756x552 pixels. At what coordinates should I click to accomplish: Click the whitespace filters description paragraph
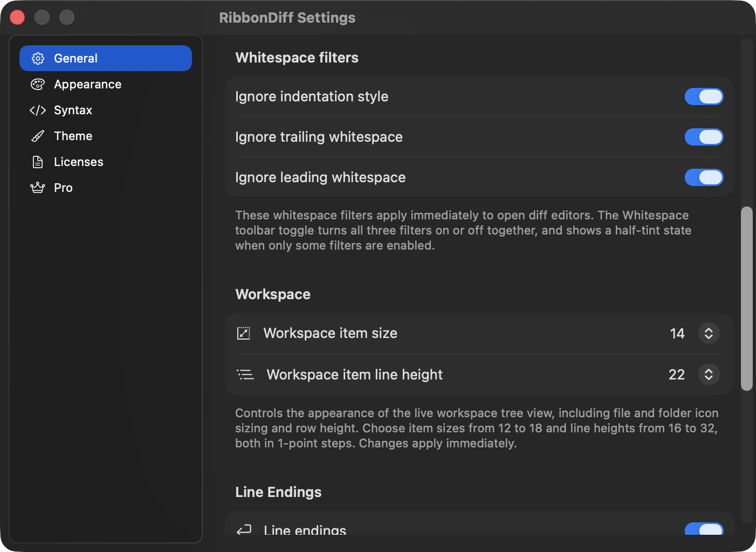(x=463, y=230)
